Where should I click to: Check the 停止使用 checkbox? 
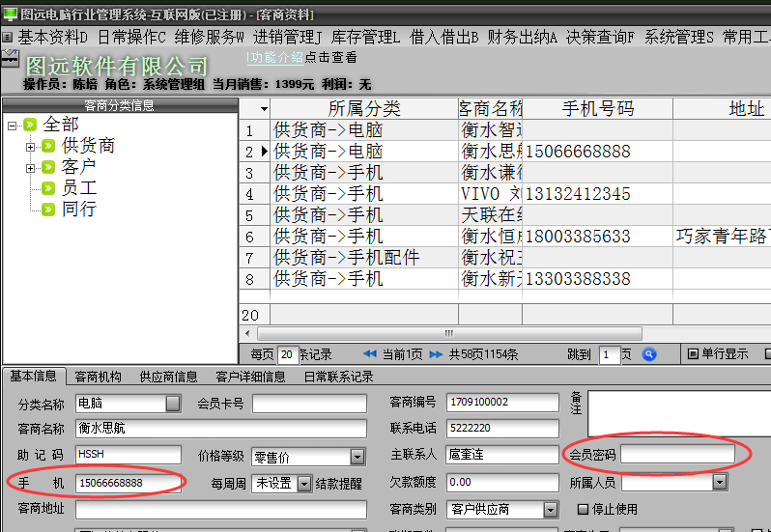click(583, 509)
